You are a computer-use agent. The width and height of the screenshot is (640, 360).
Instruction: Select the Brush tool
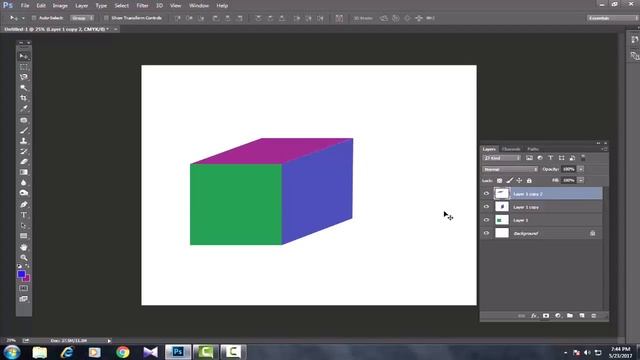click(24, 131)
